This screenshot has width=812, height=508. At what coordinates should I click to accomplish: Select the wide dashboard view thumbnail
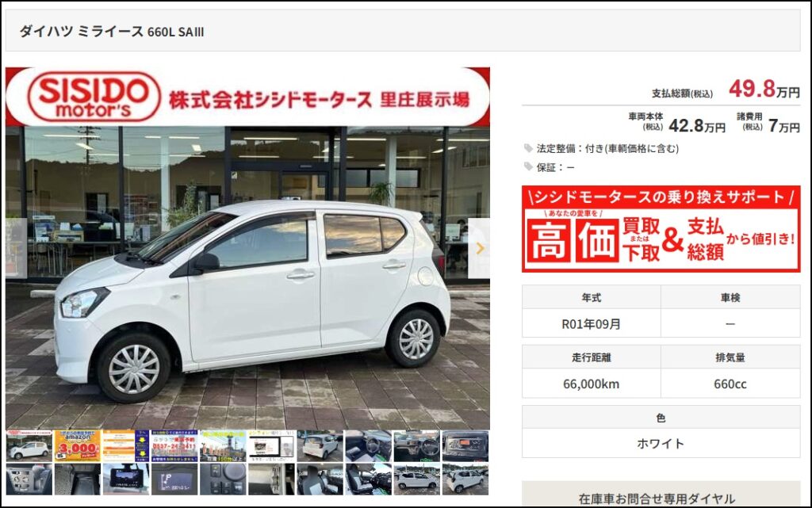click(x=417, y=446)
